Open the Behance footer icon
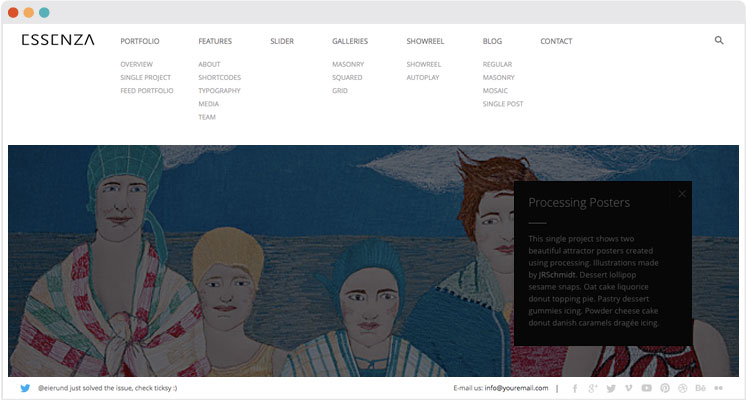746x401 pixels. tap(700, 388)
